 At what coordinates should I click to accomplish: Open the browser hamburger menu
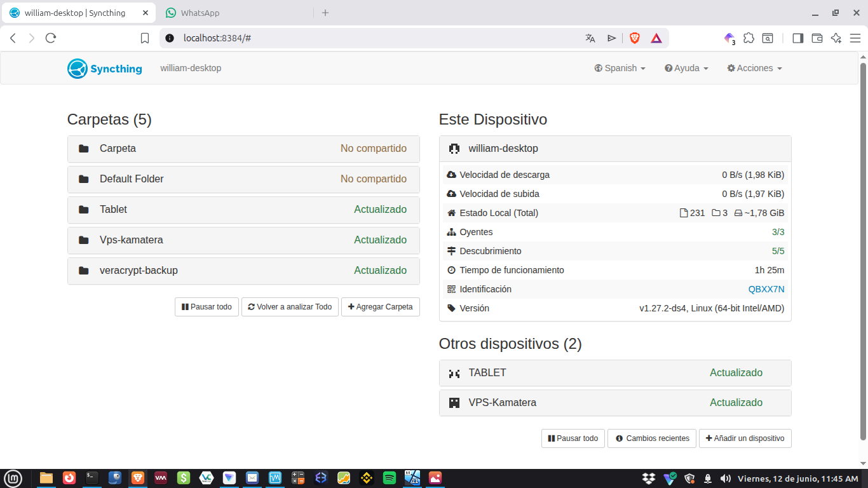pos(855,38)
